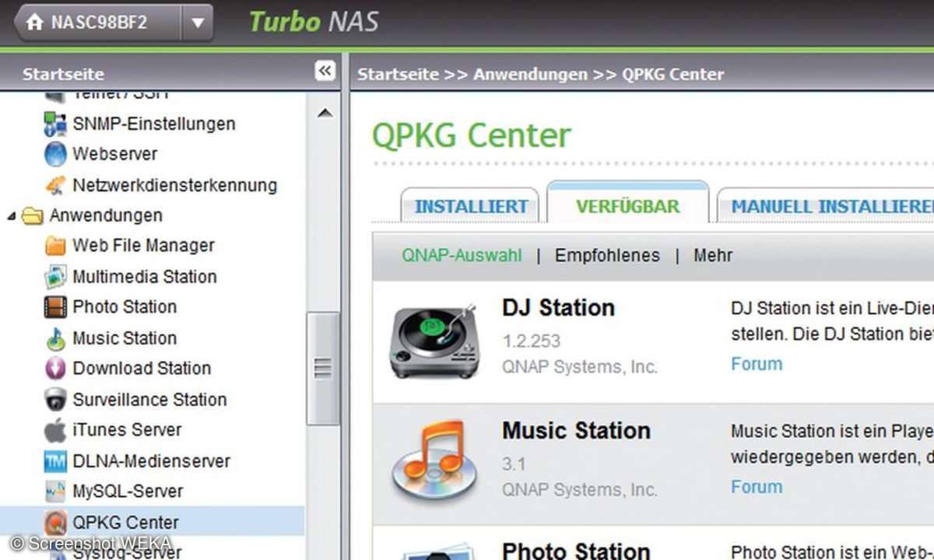
Task: Open the Forum link for DJ Station
Action: tap(757, 364)
